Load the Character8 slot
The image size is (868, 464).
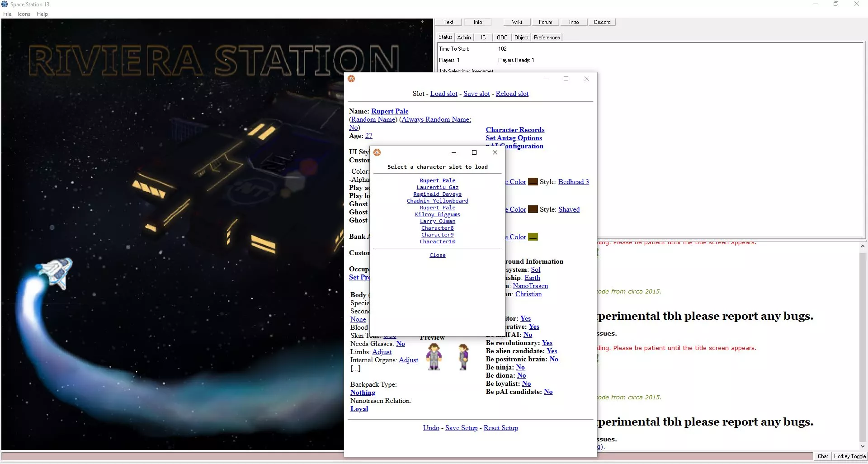tap(438, 228)
